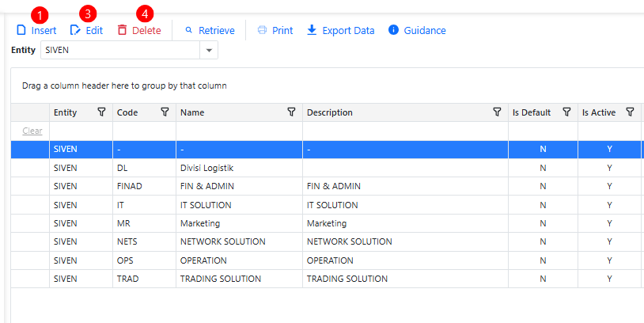The width and height of the screenshot is (644, 323).
Task: Click the Guidance info icon
Action: [x=393, y=30]
